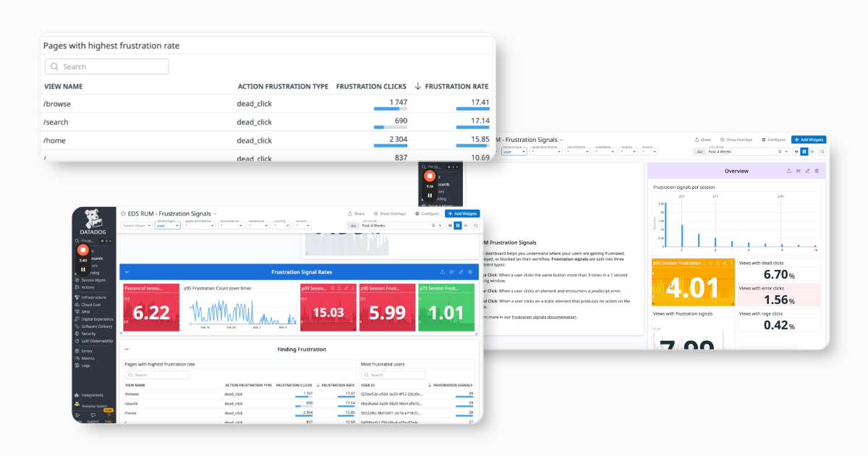Open Integrations in sidebar

89,395
